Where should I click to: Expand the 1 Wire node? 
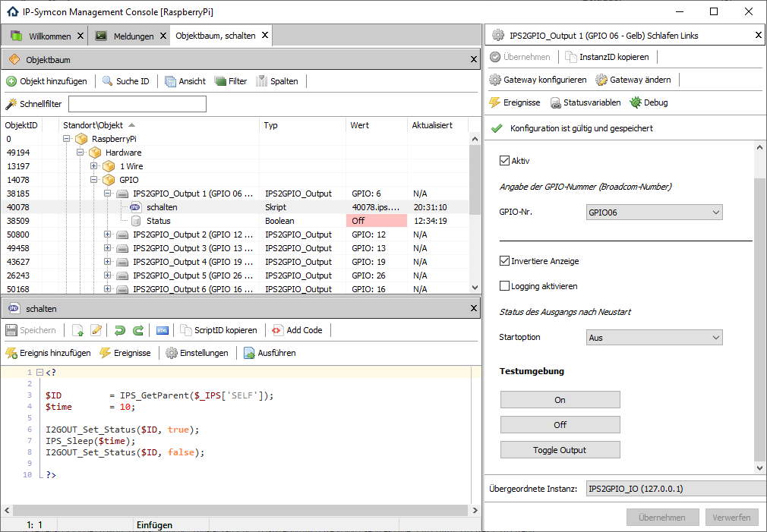coord(94,166)
